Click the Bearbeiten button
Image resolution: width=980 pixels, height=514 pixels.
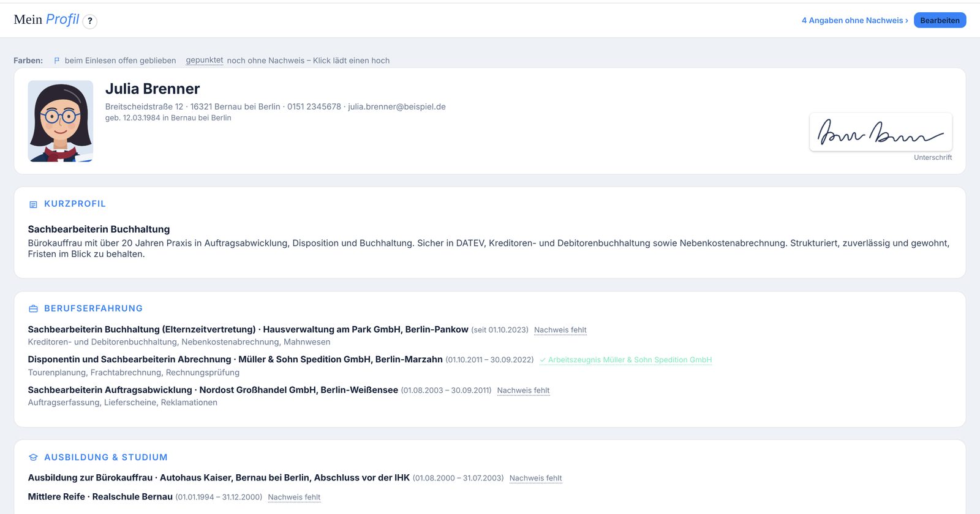tap(940, 20)
